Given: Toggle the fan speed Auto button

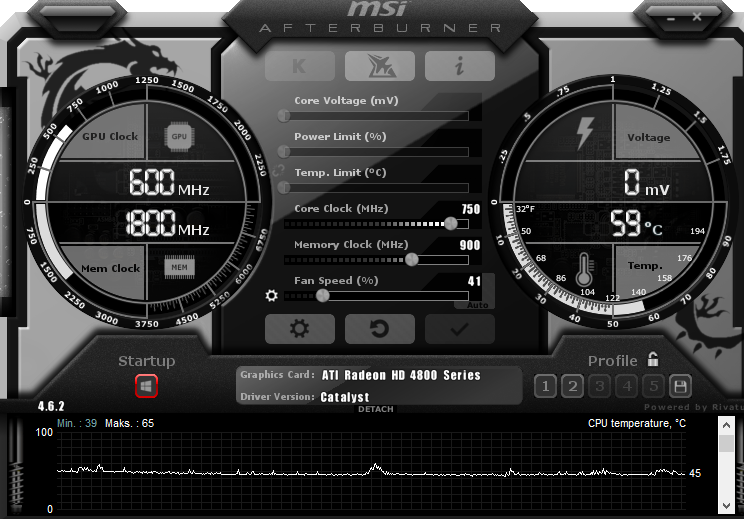Looking at the screenshot, I should point(477,305).
